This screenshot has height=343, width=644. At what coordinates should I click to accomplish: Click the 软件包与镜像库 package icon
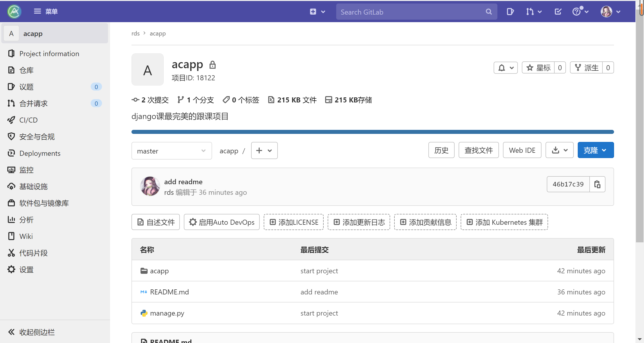tap(11, 203)
